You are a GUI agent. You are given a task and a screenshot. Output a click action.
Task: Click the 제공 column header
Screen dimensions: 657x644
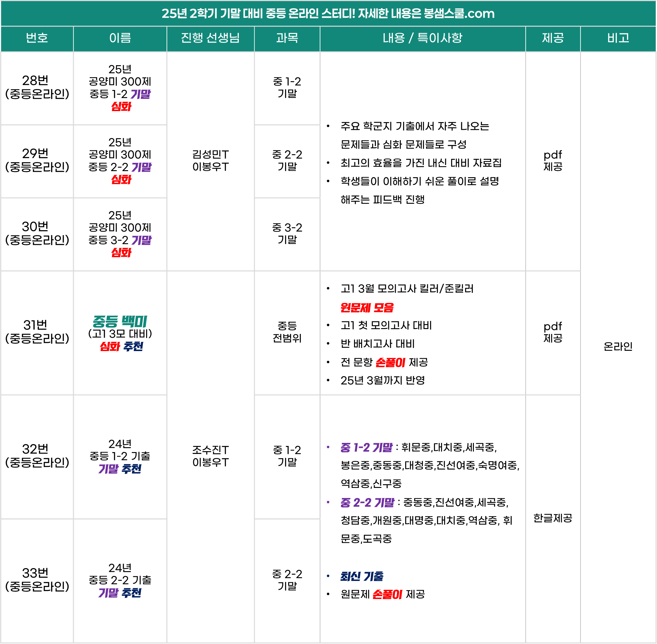[553, 38]
